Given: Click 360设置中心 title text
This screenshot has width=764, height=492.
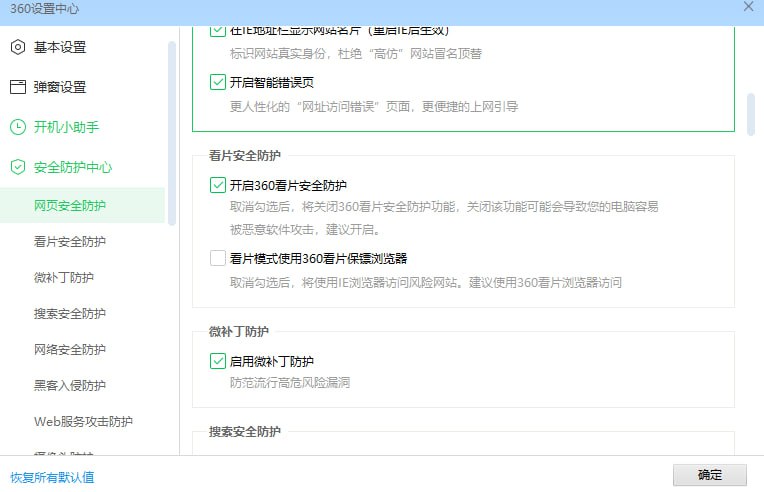Looking at the screenshot, I should (x=44, y=9).
